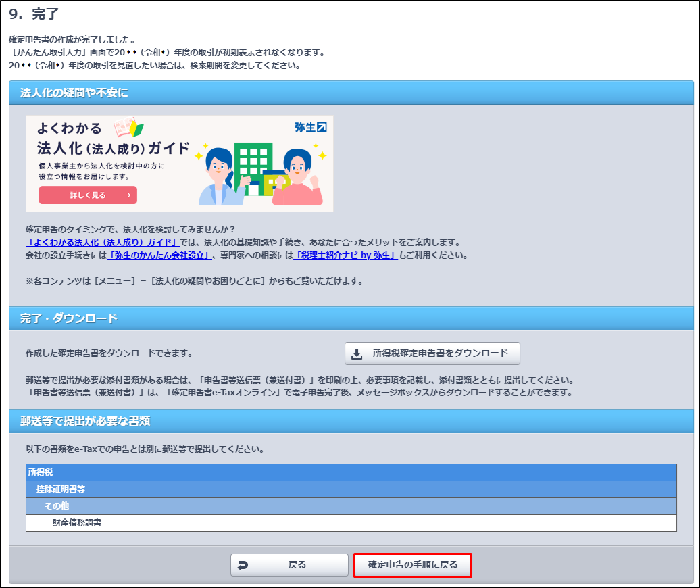700x588 pixels.
Task: Click the return arrow icon on 戻る button
Action: [x=243, y=565]
